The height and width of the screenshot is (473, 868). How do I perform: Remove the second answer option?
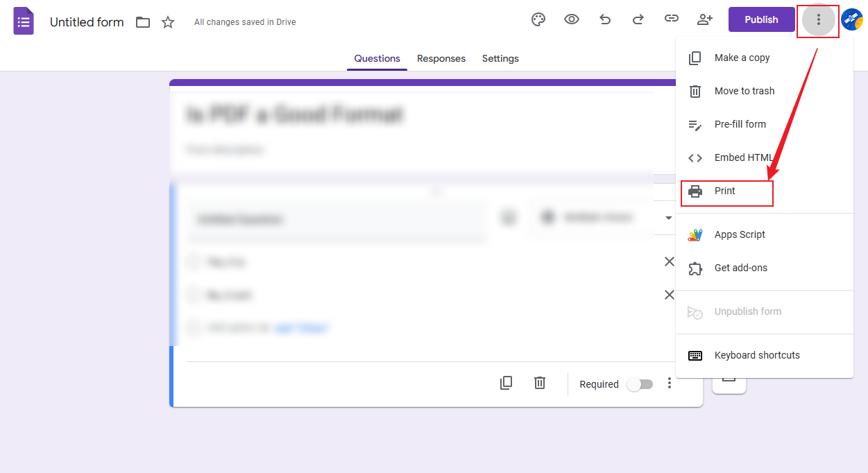point(668,294)
